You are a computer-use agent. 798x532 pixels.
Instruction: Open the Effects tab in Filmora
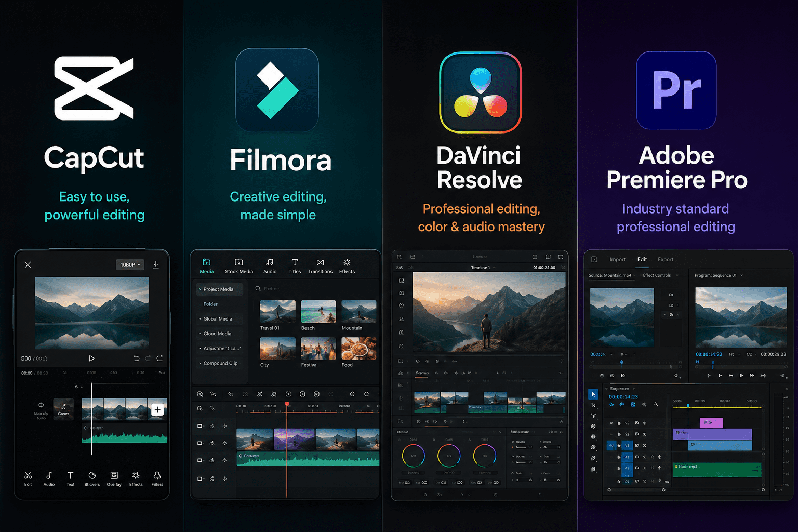[347, 266]
